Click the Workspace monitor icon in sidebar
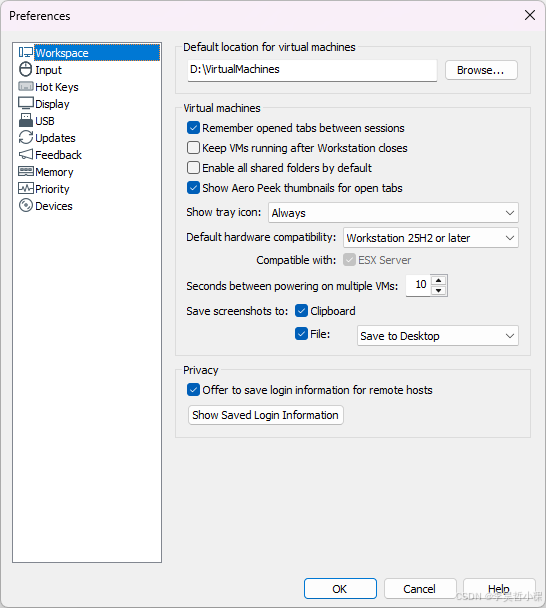 (x=26, y=52)
